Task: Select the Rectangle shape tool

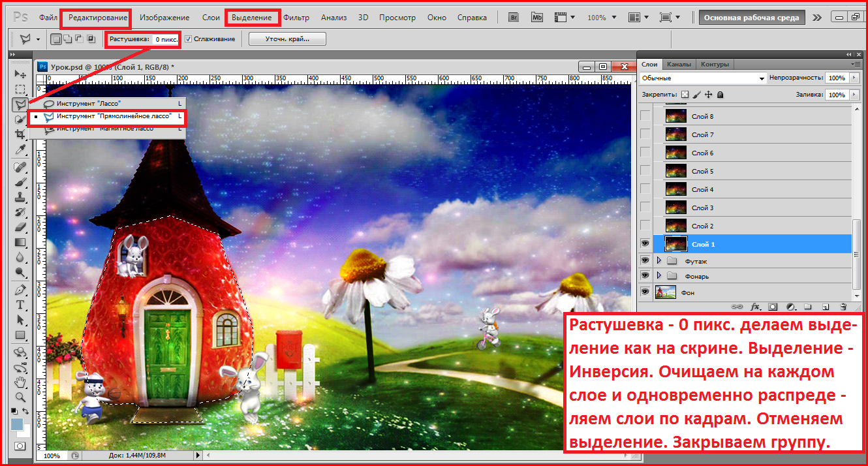Action: [20, 335]
